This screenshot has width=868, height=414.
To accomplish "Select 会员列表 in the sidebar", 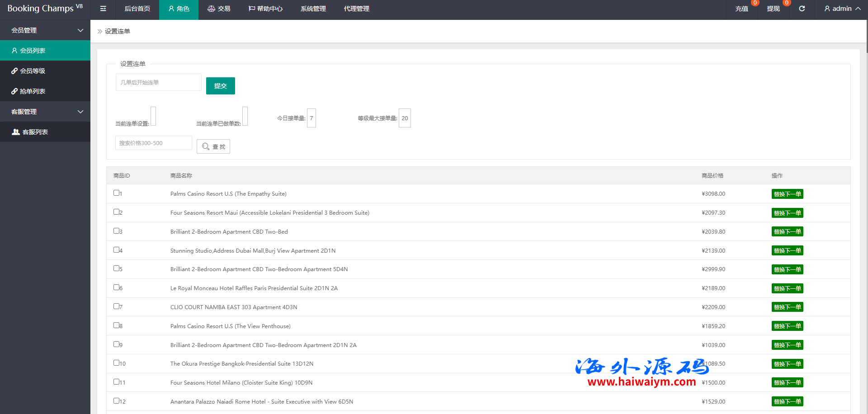I will (33, 51).
